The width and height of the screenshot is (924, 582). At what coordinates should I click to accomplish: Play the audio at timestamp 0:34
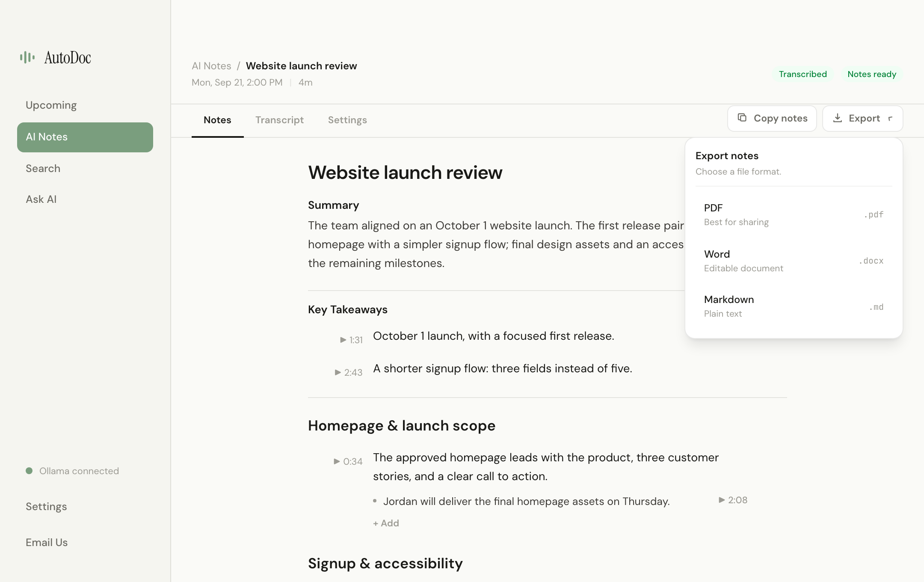click(x=348, y=461)
